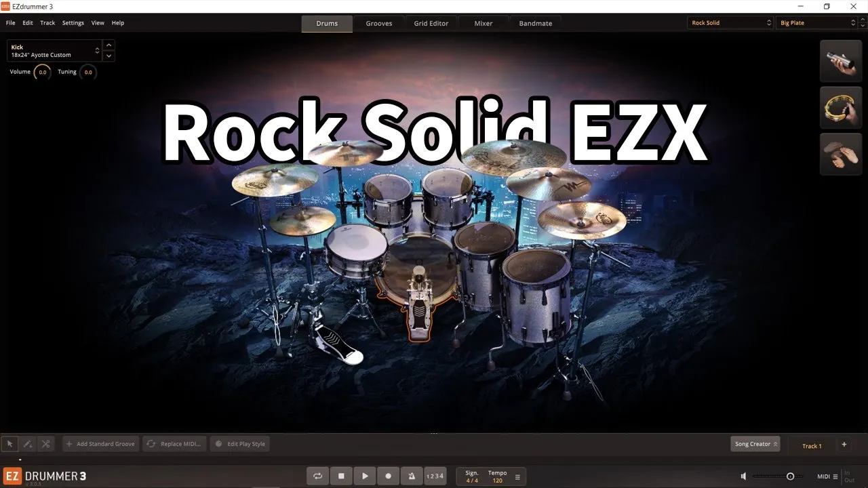Click the 4/4 time signature value
Image resolution: width=868 pixels, height=488 pixels.
pyautogui.click(x=472, y=481)
